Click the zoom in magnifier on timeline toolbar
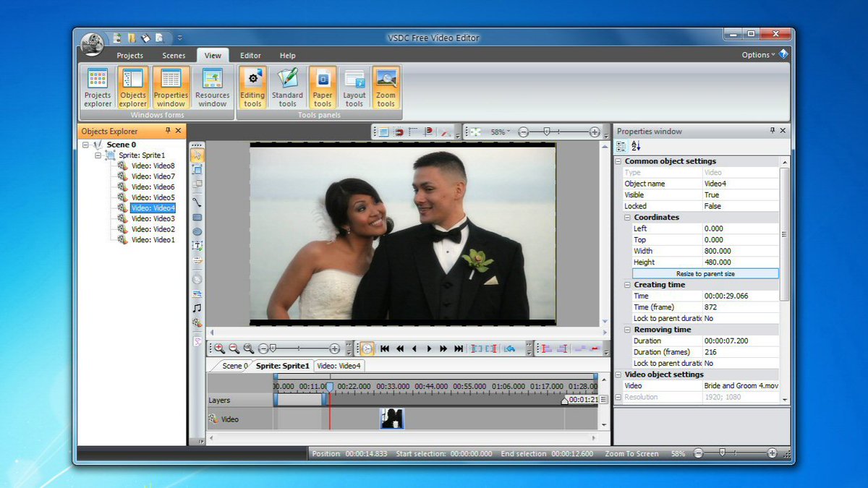Screen dimensions: 868x488 point(219,348)
